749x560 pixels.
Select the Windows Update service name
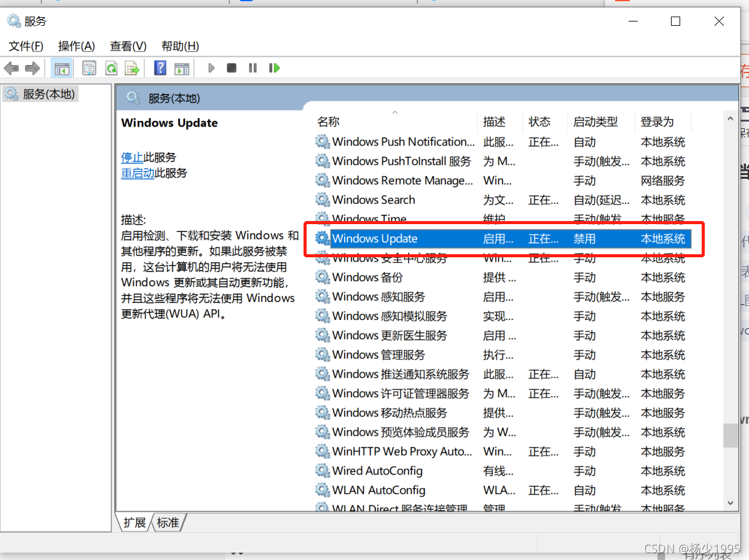(x=375, y=238)
